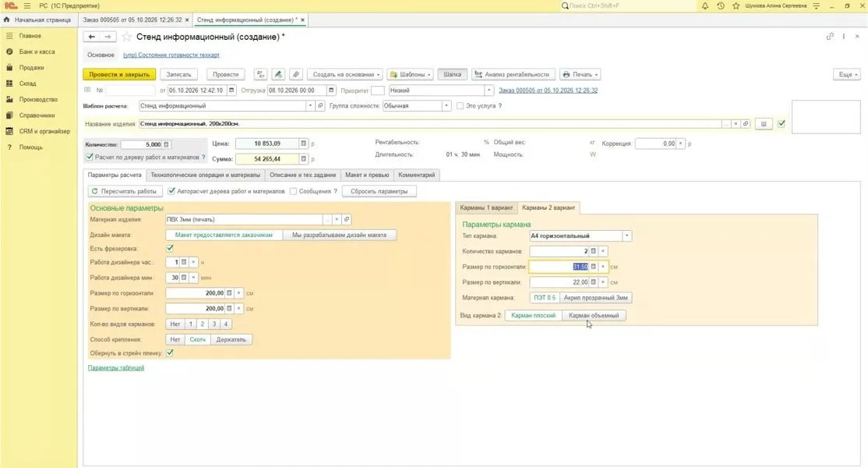Viewport: 868px width, 468px height.
Task: Open the Шаблоны dropdown menu
Action: pyautogui.click(x=410, y=74)
